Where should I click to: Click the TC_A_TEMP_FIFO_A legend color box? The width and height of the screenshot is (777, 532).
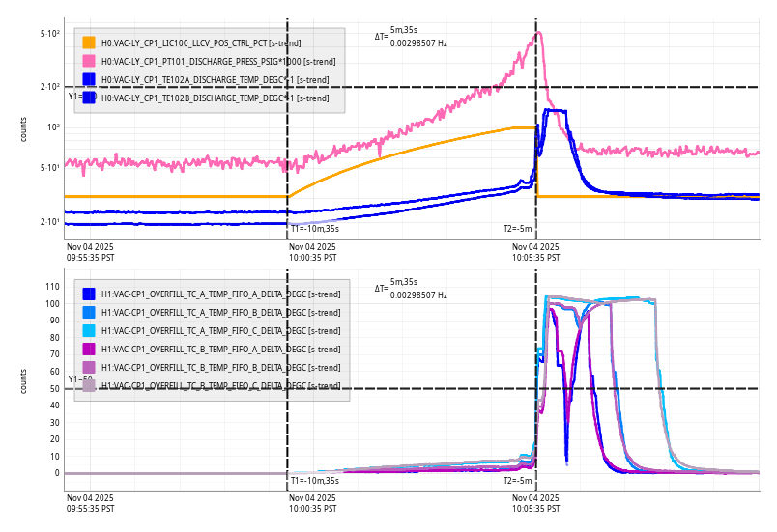pyautogui.click(x=89, y=294)
